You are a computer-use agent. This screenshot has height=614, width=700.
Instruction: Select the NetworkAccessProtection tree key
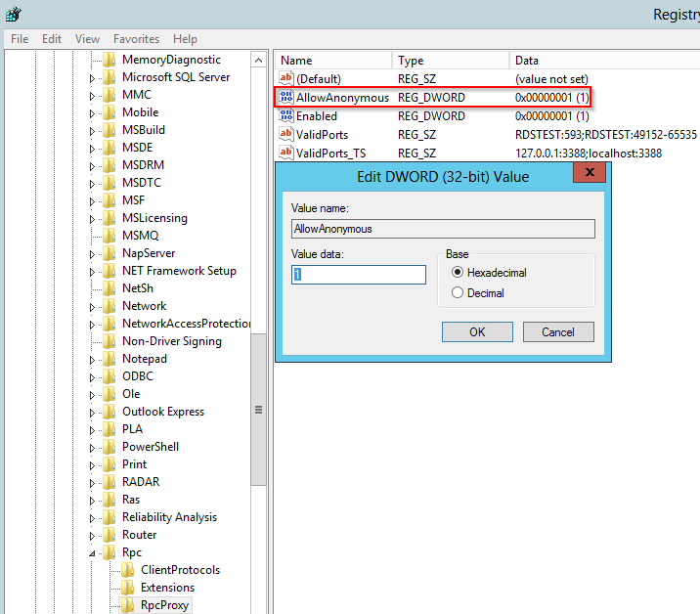[x=186, y=324]
